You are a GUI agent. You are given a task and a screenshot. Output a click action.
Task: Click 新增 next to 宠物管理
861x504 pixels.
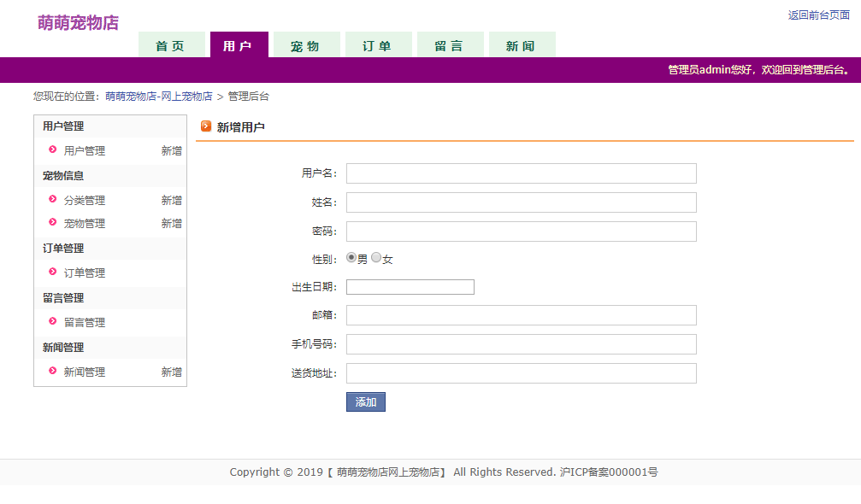(171, 223)
